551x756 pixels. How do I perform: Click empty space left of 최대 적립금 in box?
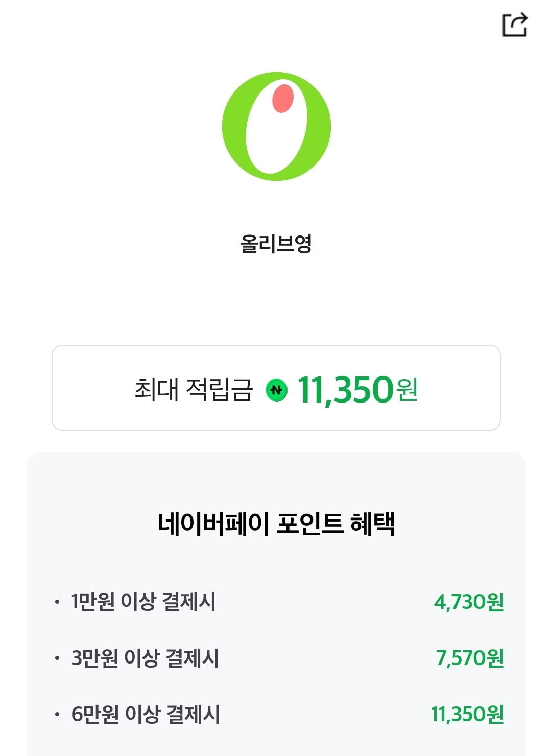92,388
